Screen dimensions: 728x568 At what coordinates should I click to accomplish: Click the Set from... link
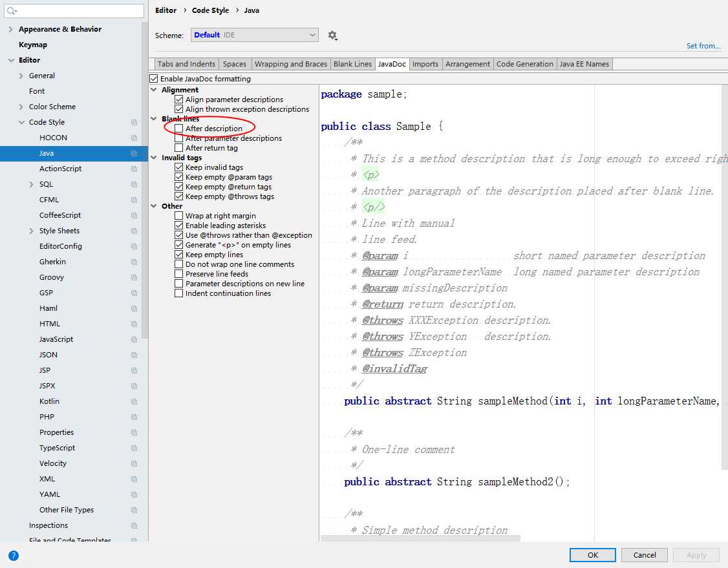pos(703,46)
